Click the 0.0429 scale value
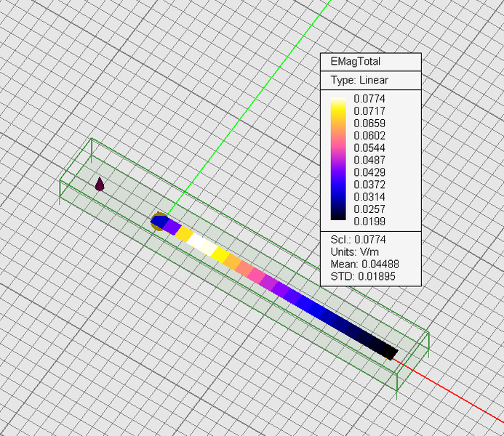Image resolution: width=504 pixels, height=436 pixels. (369, 172)
